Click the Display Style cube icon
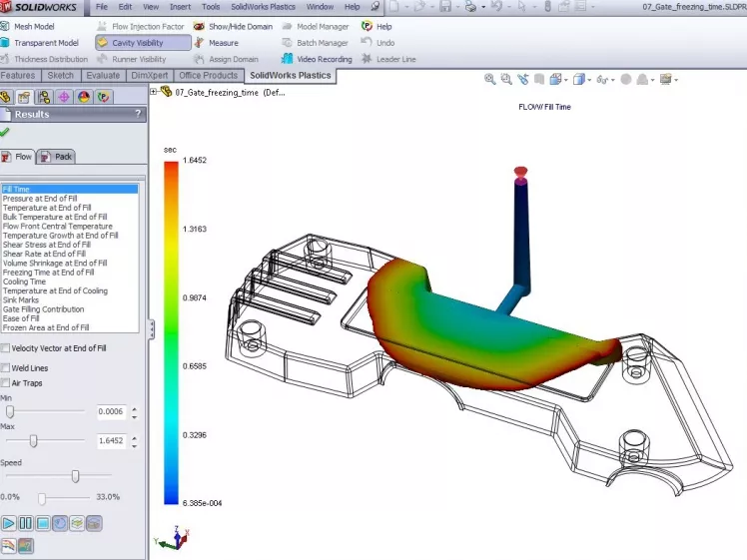This screenshot has height=560, width=747. [579, 79]
